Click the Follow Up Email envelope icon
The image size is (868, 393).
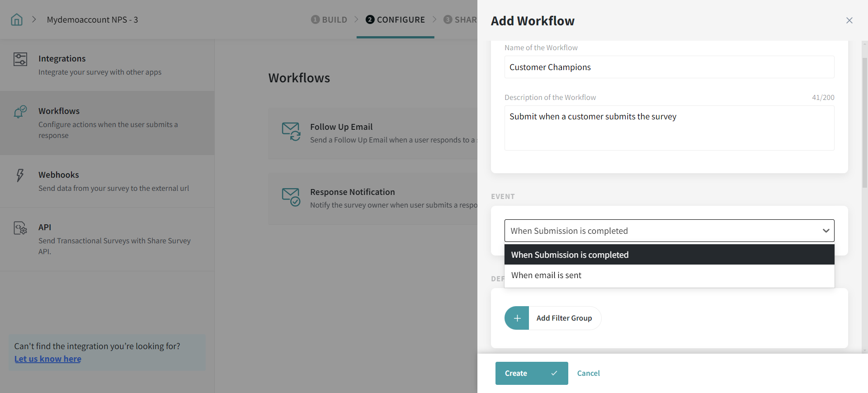click(x=291, y=132)
